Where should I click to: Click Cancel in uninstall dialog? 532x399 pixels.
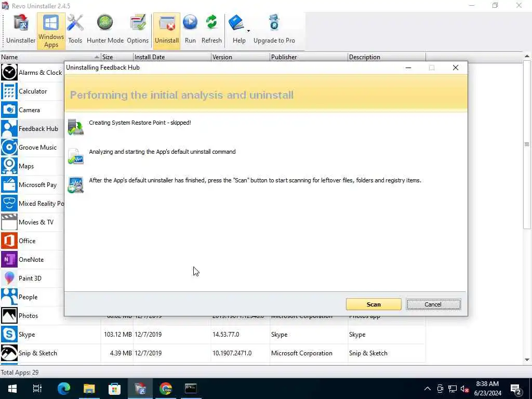[433, 304]
